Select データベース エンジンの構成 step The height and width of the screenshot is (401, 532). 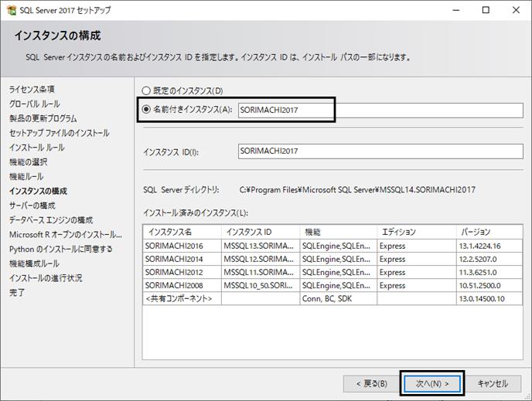51,220
